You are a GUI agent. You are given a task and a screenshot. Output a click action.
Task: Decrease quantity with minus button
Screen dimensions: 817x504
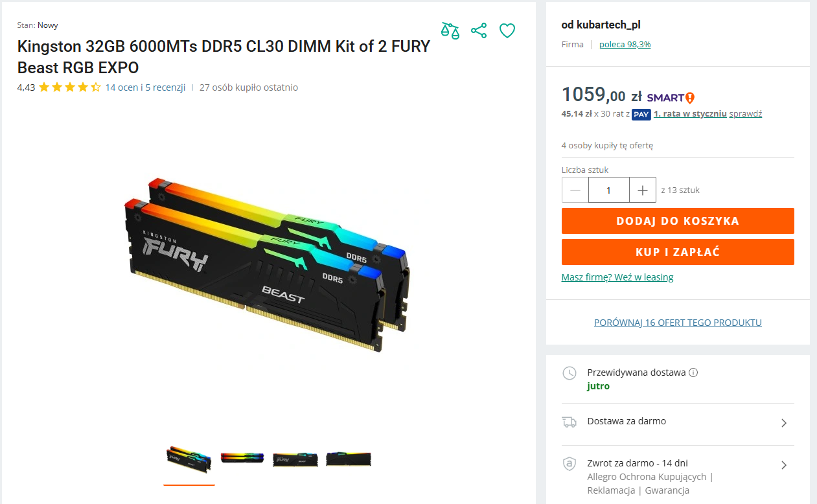coord(575,190)
